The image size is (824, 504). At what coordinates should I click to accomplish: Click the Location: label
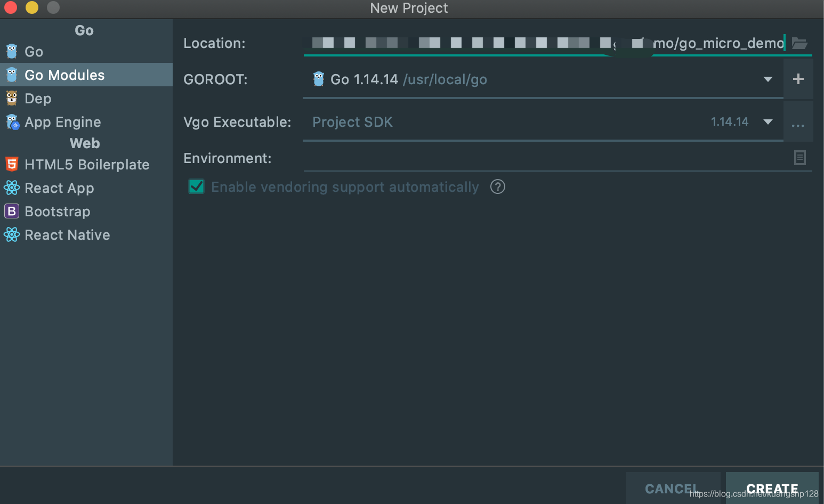tap(214, 43)
